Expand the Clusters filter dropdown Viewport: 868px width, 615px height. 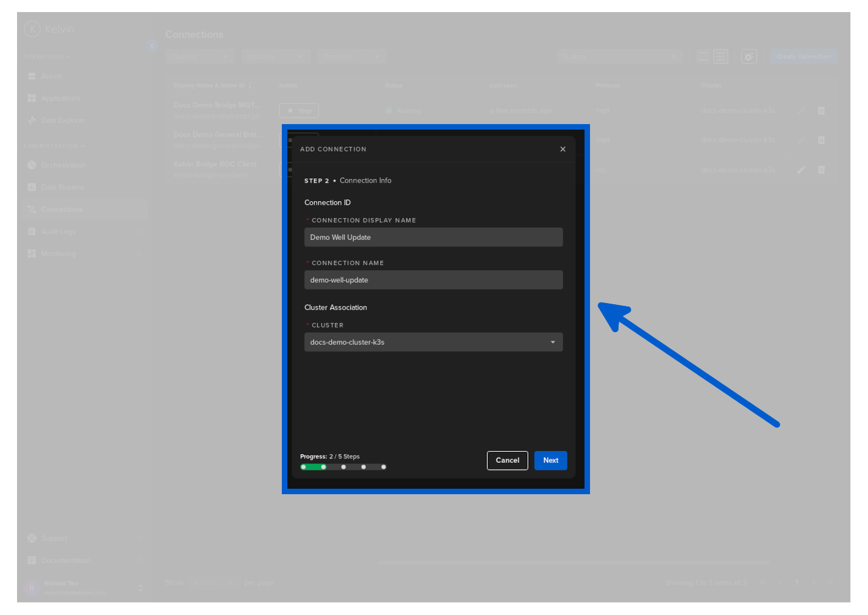pyautogui.click(x=199, y=57)
